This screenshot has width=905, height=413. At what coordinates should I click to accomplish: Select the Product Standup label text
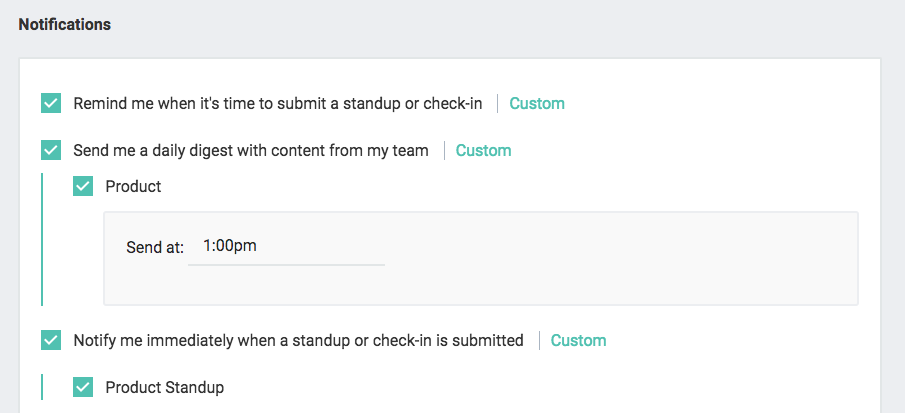pyautogui.click(x=164, y=387)
